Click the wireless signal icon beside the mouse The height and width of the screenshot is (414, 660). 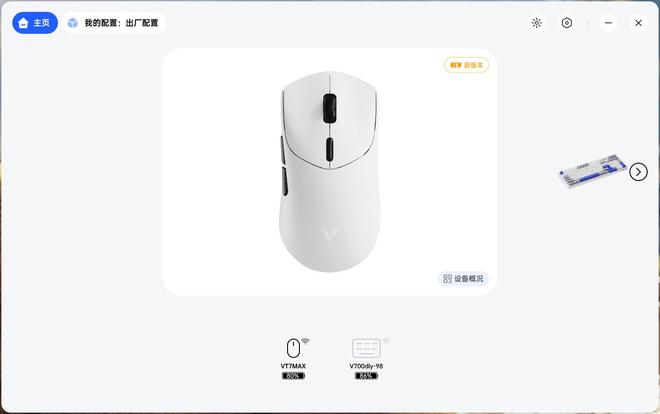click(x=306, y=341)
